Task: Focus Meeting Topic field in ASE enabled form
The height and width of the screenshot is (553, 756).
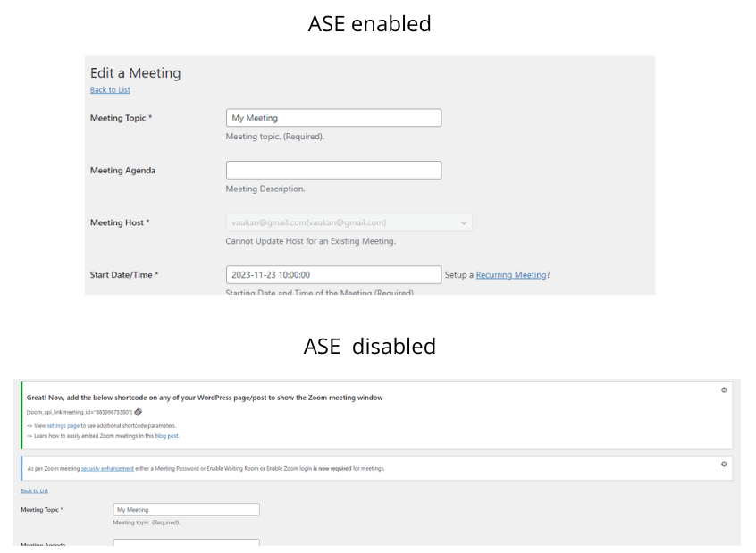Action: pos(333,118)
